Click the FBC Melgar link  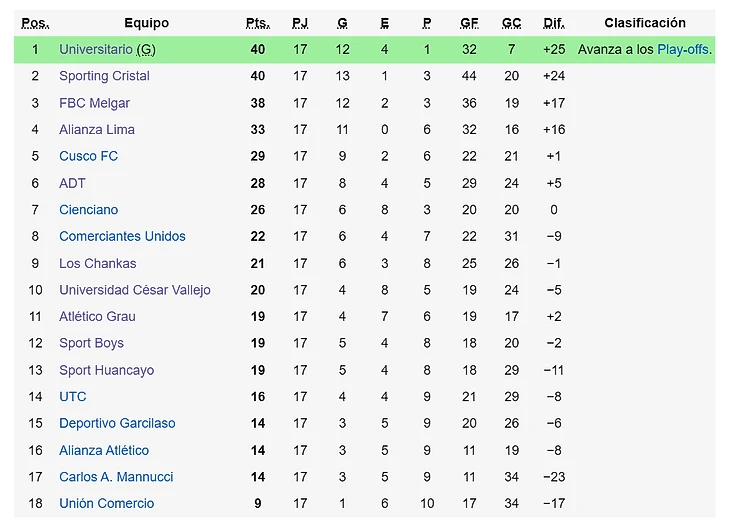click(94, 103)
